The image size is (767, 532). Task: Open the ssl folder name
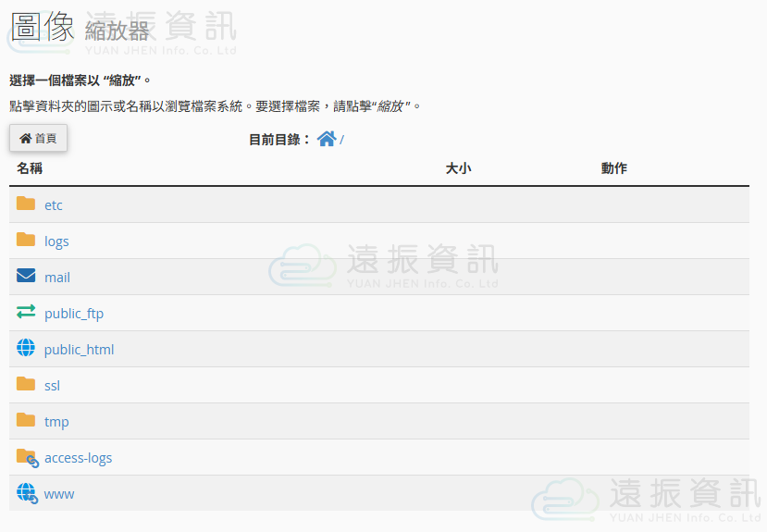tap(52, 386)
